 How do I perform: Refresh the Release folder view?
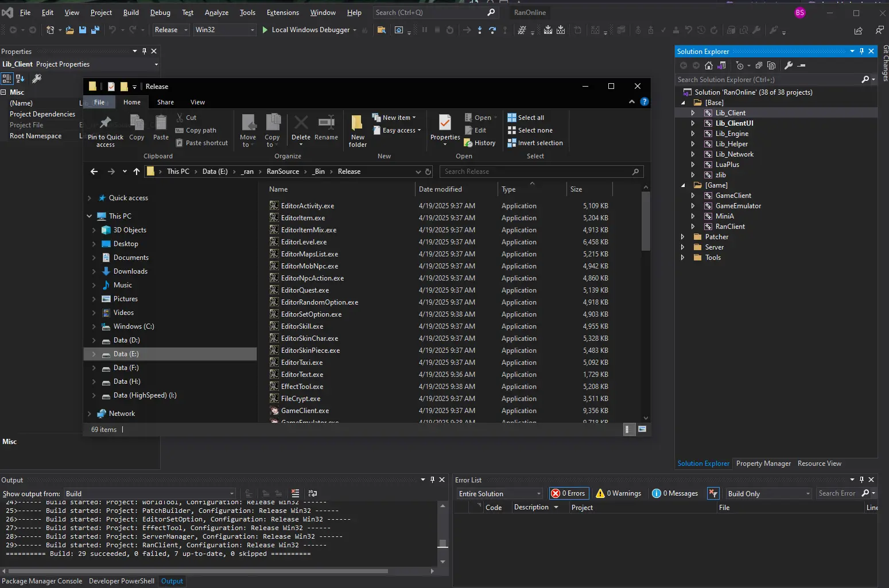428,172
